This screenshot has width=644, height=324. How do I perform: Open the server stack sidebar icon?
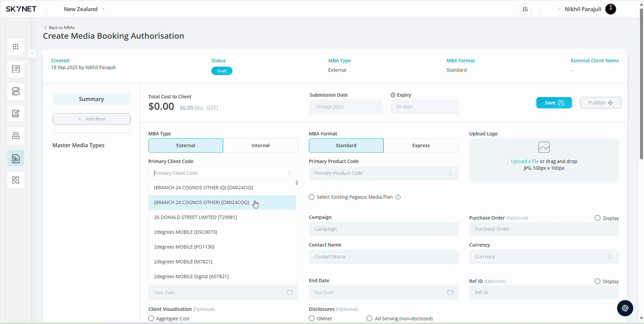[16, 91]
